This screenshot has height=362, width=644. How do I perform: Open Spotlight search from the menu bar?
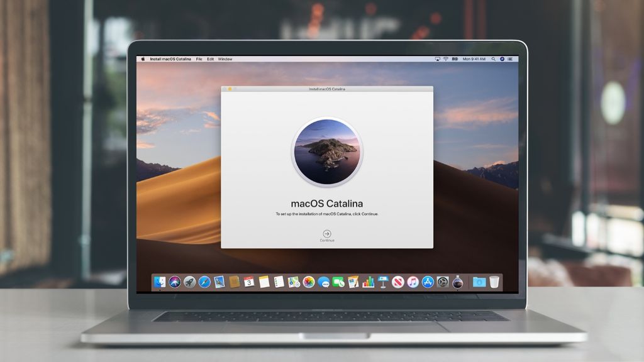494,58
